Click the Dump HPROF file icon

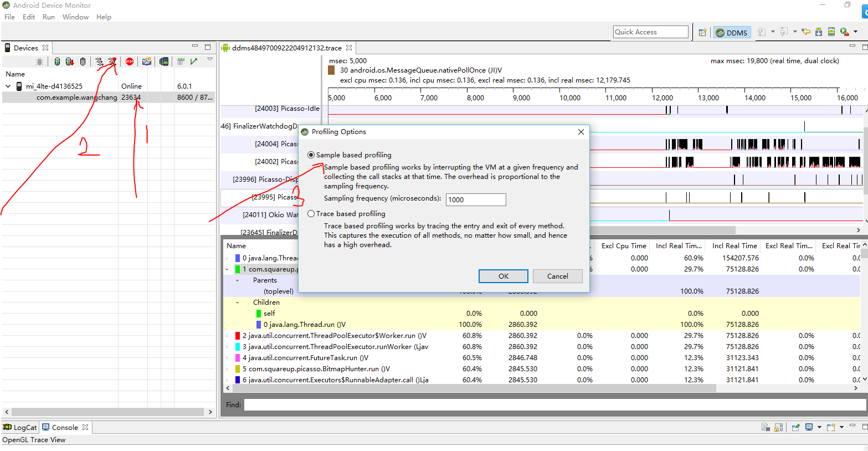[70, 61]
